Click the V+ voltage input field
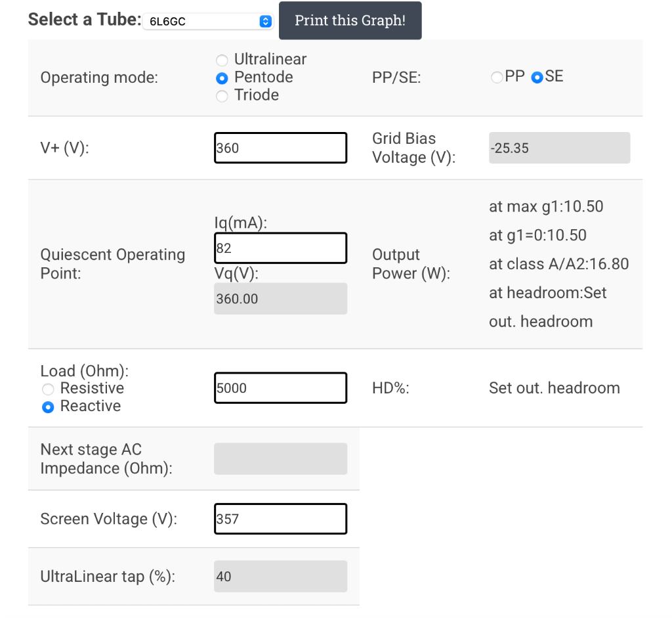The image size is (672, 618). click(x=280, y=148)
